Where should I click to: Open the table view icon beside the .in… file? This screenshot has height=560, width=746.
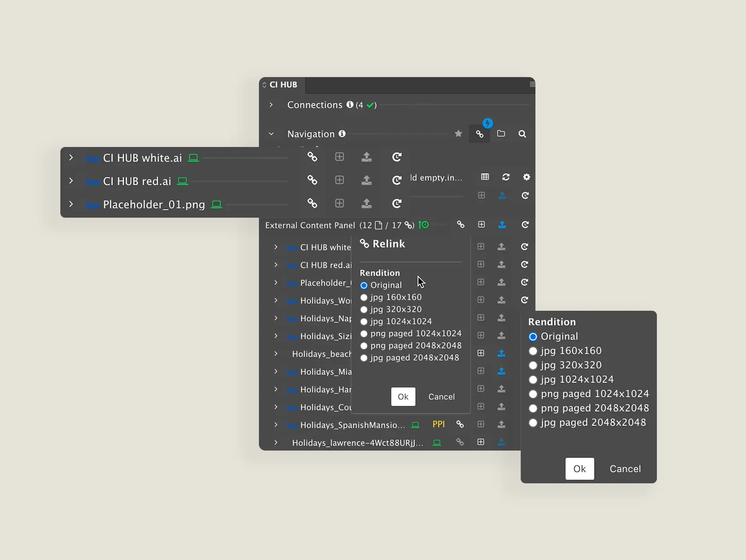coord(485,177)
